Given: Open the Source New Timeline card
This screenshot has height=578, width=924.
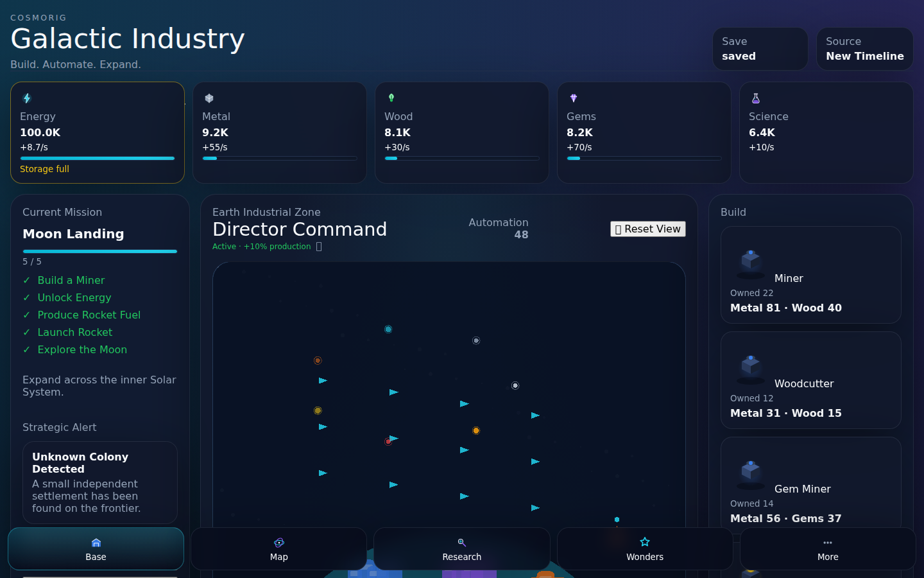Looking at the screenshot, I should click(x=865, y=49).
